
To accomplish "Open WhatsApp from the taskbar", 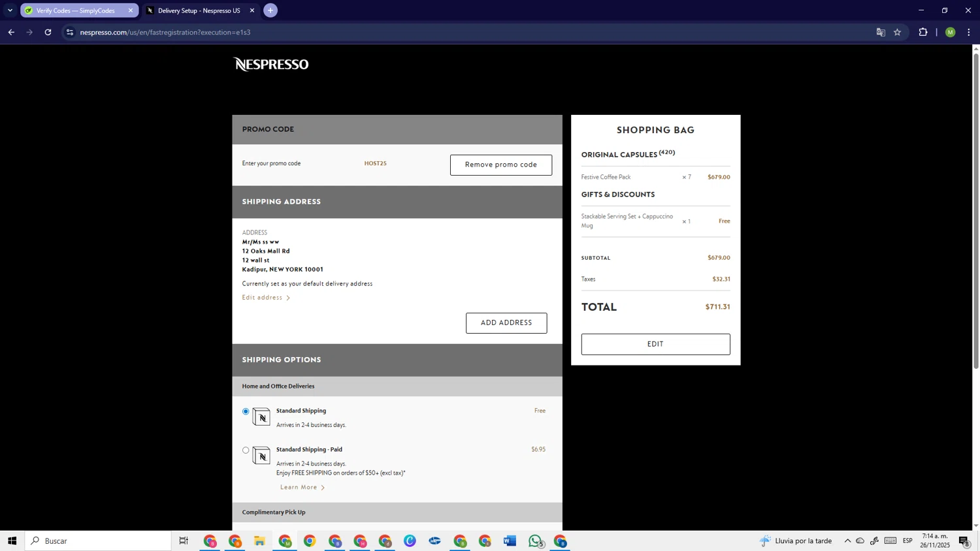I will (x=536, y=541).
